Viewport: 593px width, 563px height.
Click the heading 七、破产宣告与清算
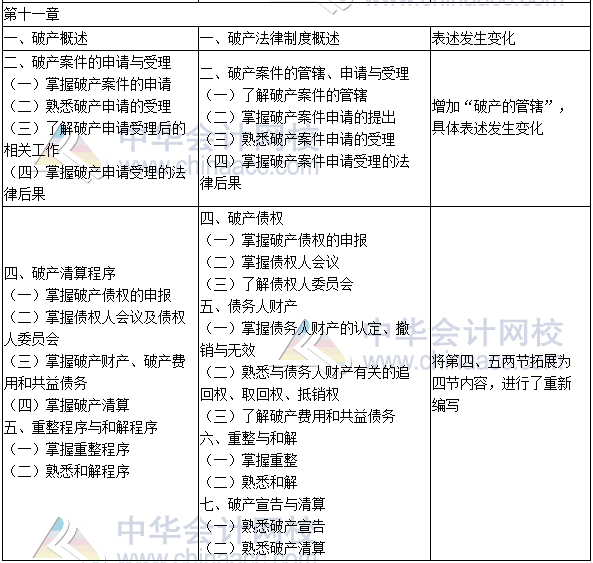pyautogui.click(x=263, y=504)
